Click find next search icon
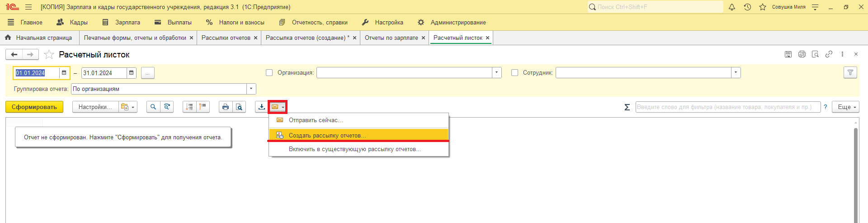Viewport: 868px width, 223px height. coord(167,107)
